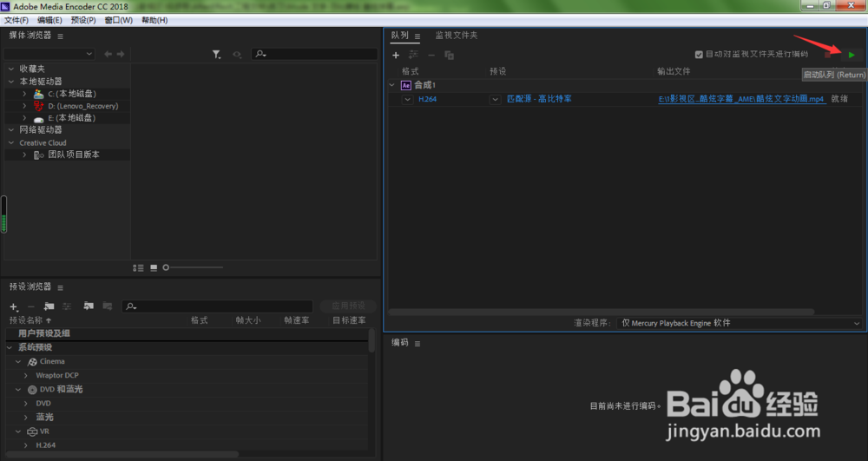Click the queue horizontal scrollbar
Screen dimensions: 868x461
(602, 313)
